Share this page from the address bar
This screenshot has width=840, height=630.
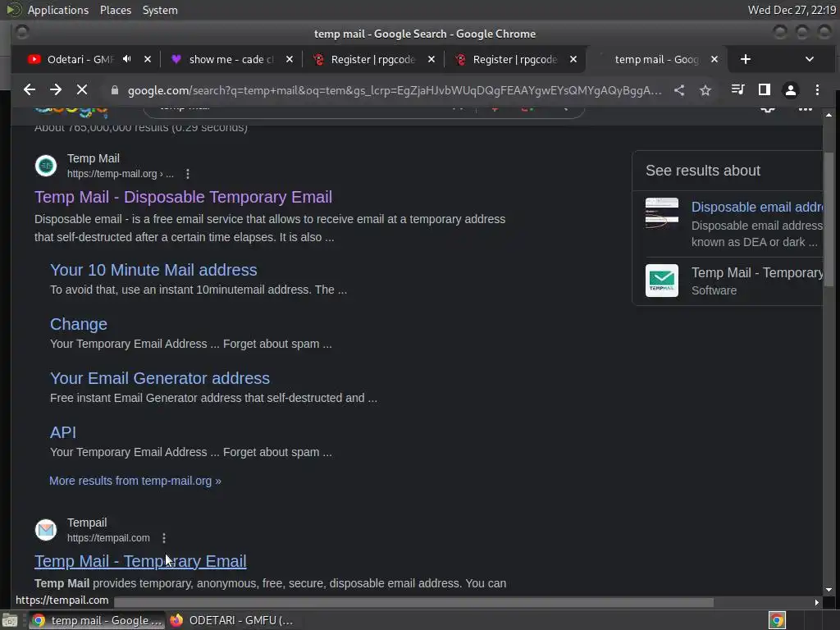coord(679,90)
